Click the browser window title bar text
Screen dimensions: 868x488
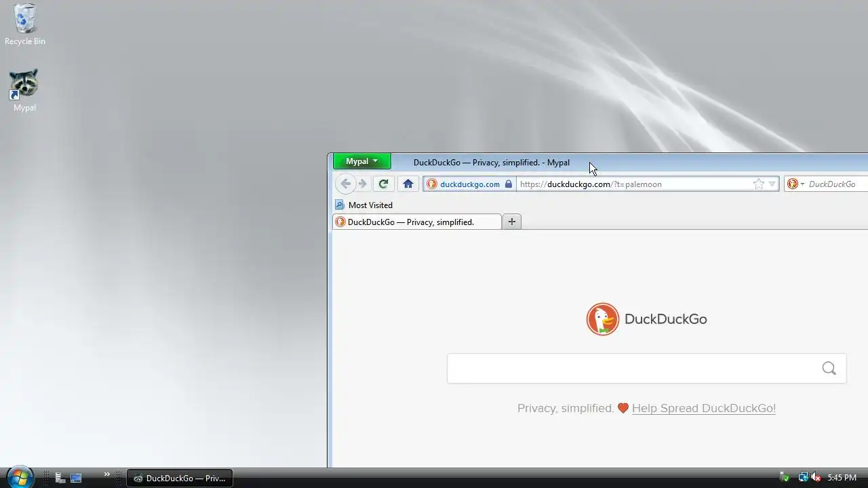[x=492, y=162]
